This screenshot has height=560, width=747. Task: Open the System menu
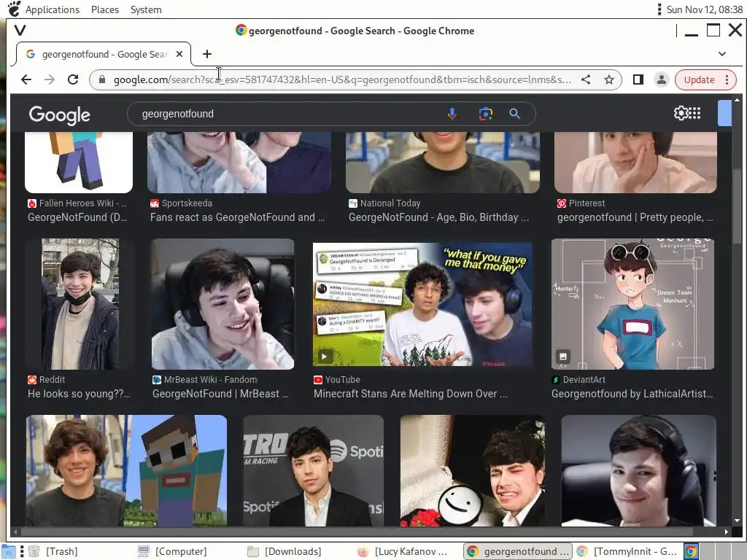click(146, 9)
